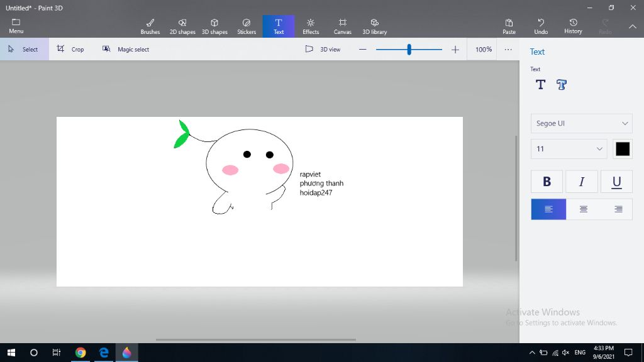Image resolution: width=644 pixels, height=362 pixels.
Task: Open the more options ellipsis menu
Action: tap(508, 49)
